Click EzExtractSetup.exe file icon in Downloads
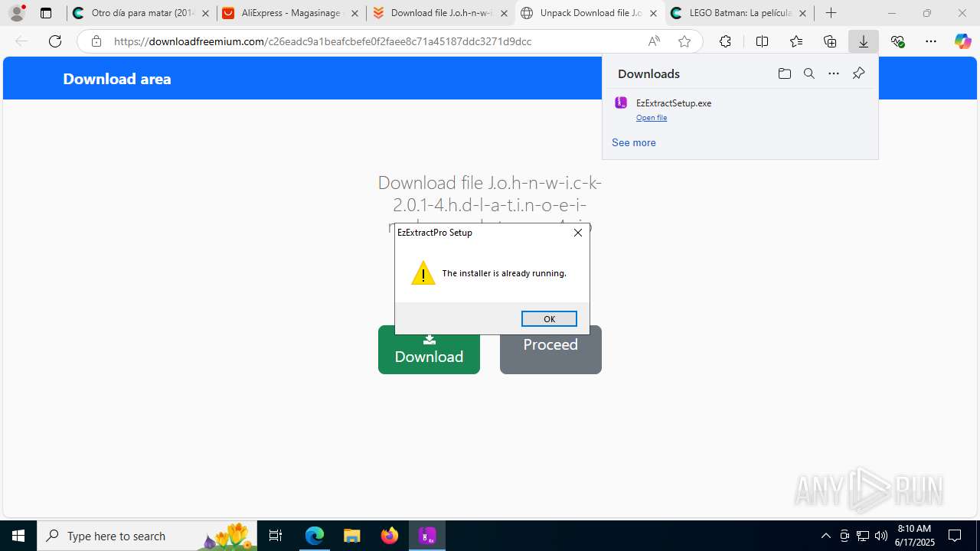The width and height of the screenshot is (980, 551). click(621, 103)
